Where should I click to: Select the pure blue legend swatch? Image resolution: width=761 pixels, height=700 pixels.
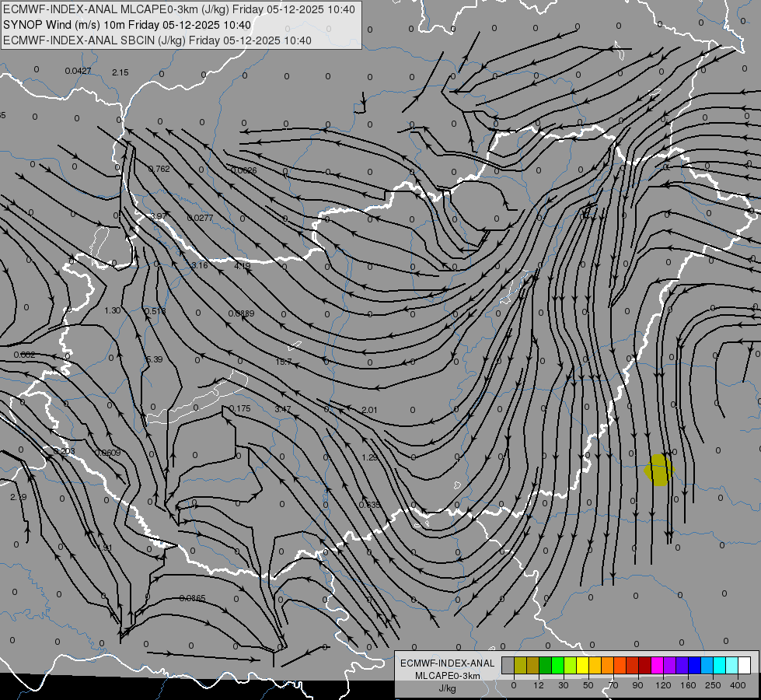(x=694, y=665)
